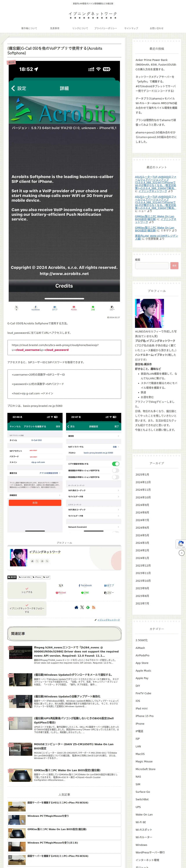Open 著作権について in top navigation

29,28
